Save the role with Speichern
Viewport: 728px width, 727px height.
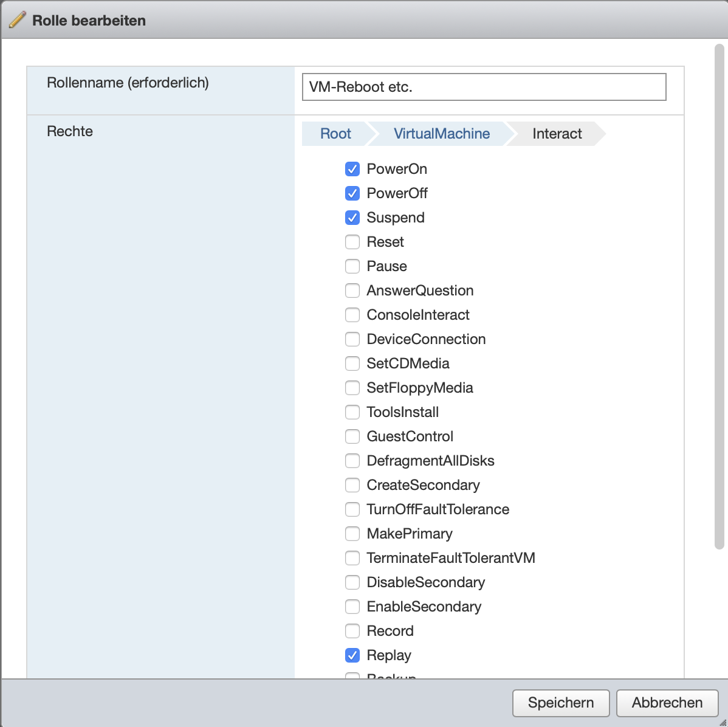pos(561,703)
